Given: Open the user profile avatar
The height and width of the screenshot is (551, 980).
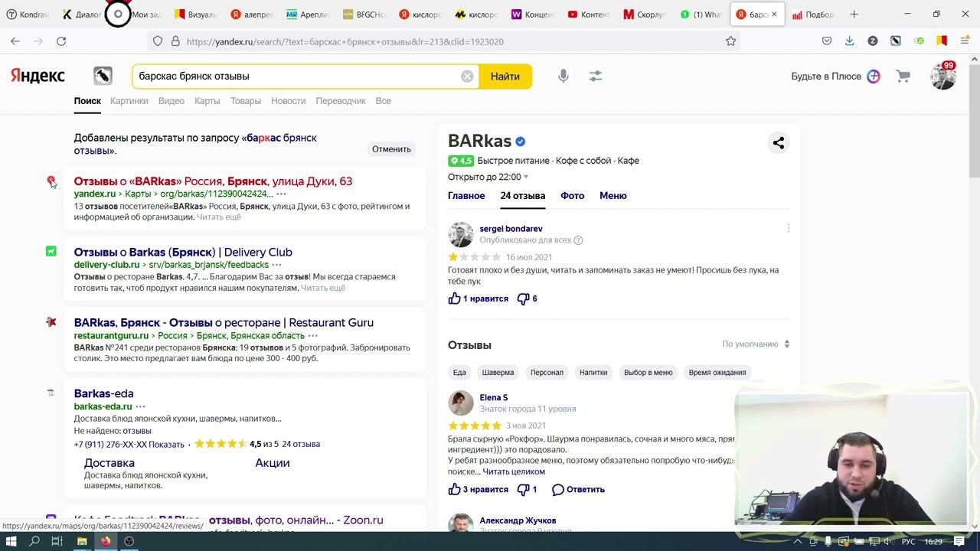Looking at the screenshot, I should click(942, 77).
